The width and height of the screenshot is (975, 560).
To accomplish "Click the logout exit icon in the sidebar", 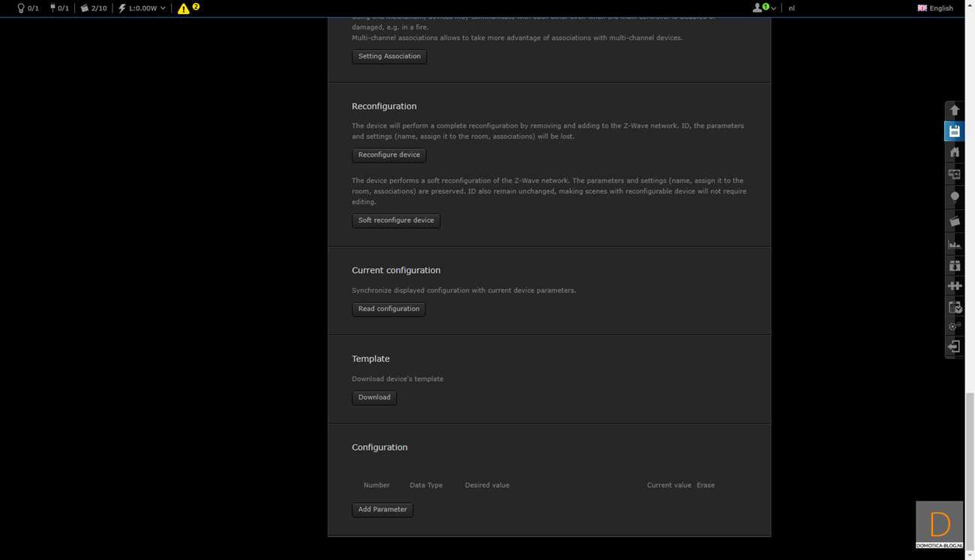I will pos(954,346).
